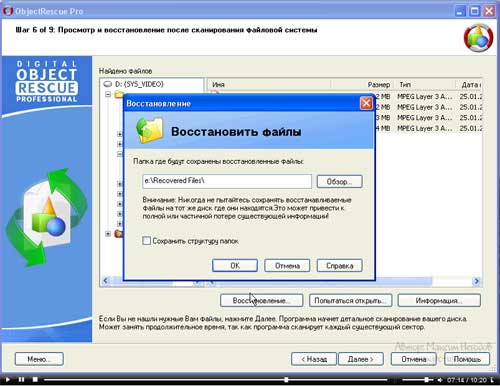Image resolution: width=500 pixels, height=386 pixels.
Task: Click Попытаться открыть... button
Action: (350, 300)
